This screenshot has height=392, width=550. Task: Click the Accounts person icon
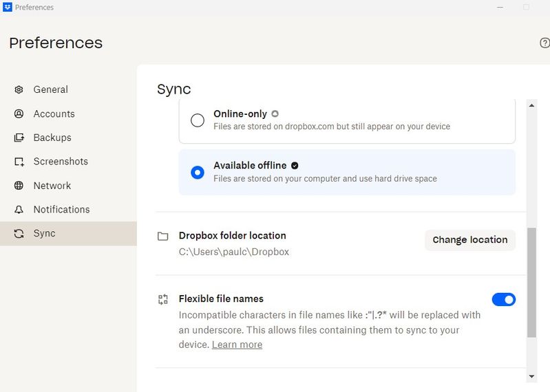pos(19,113)
